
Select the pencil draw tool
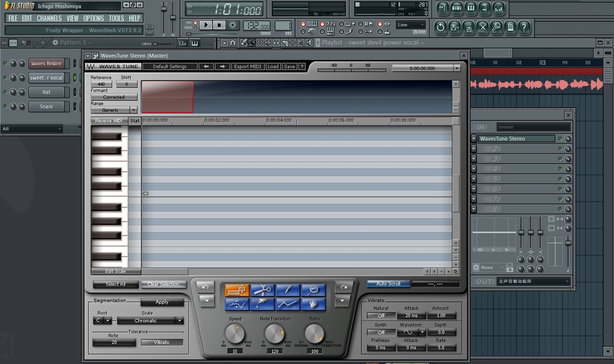(288, 290)
